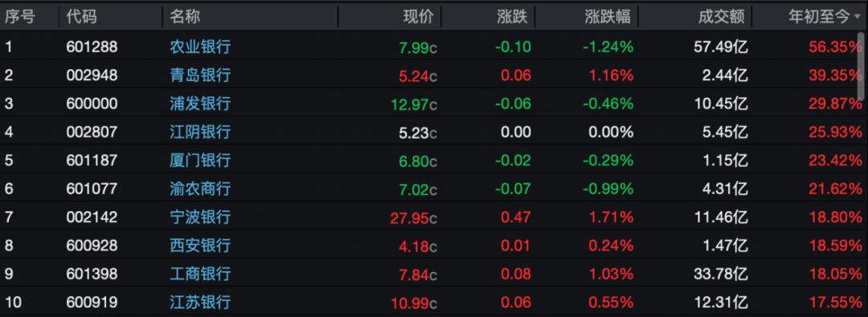
Task: Click the -0.99% change cell
Action: pos(608,189)
